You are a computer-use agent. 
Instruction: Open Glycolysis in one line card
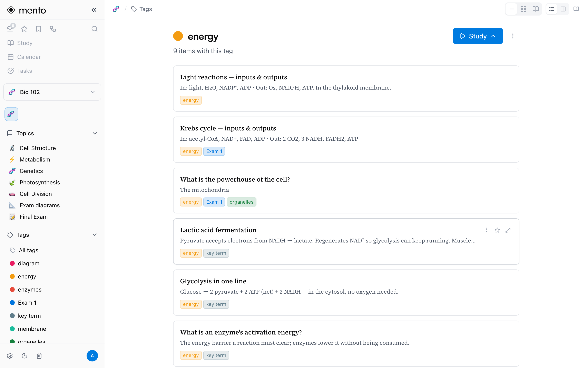point(346,293)
